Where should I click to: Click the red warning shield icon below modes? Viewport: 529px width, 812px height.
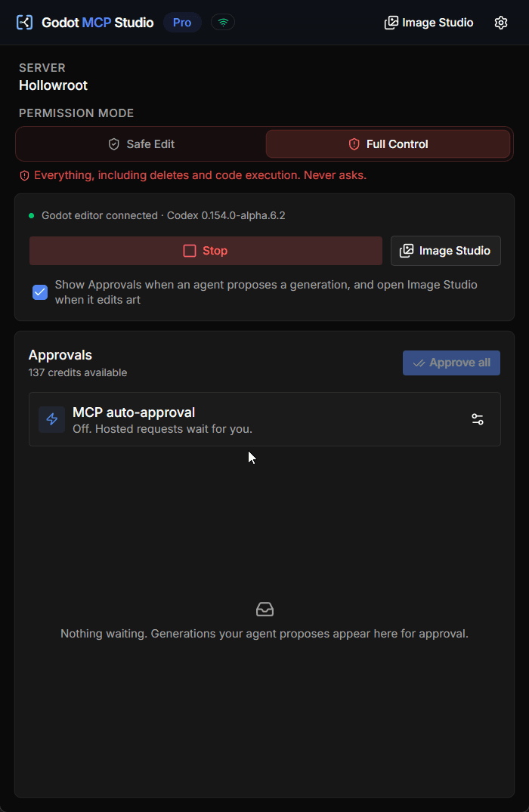point(24,175)
